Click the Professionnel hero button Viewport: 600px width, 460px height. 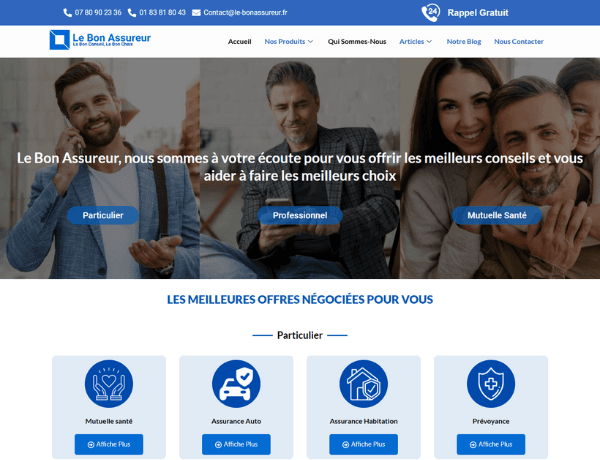(x=300, y=215)
